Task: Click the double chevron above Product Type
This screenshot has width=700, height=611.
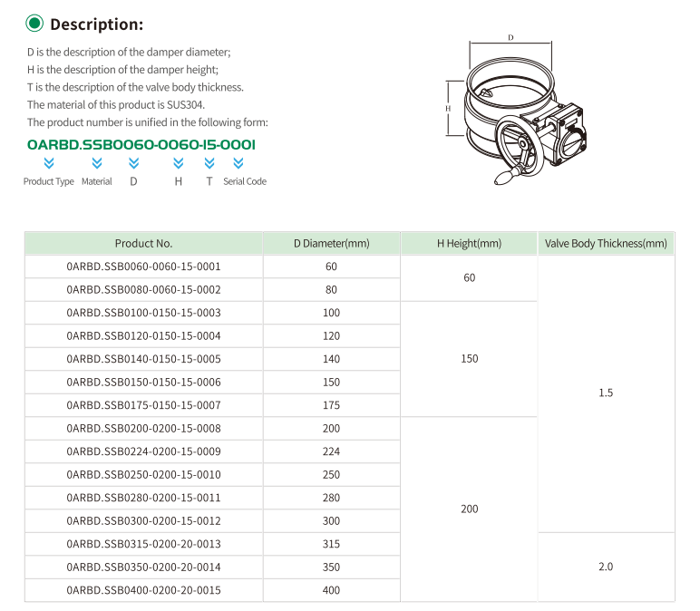Action: point(49,163)
